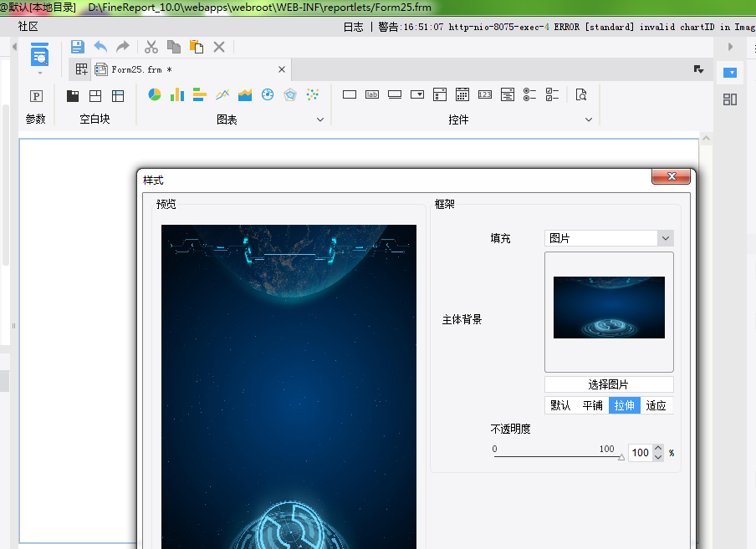Open the 社区 menu
756x549 pixels.
(28, 27)
